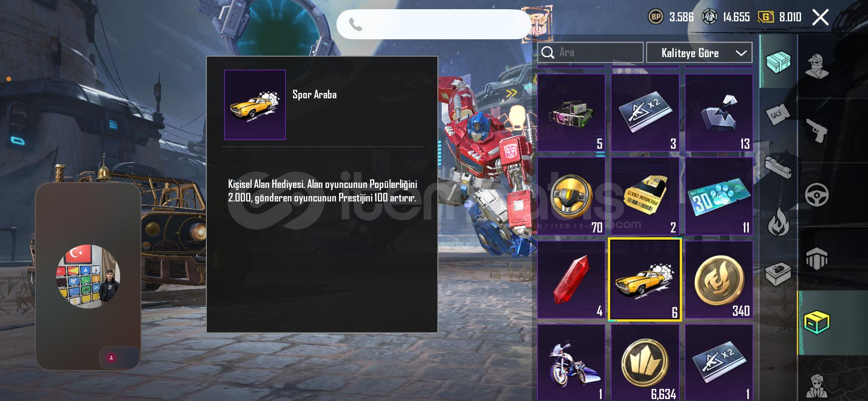The height and width of the screenshot is (401, 868).
Task: Select the premium crate coupon item
Action: tap(645, 196)
